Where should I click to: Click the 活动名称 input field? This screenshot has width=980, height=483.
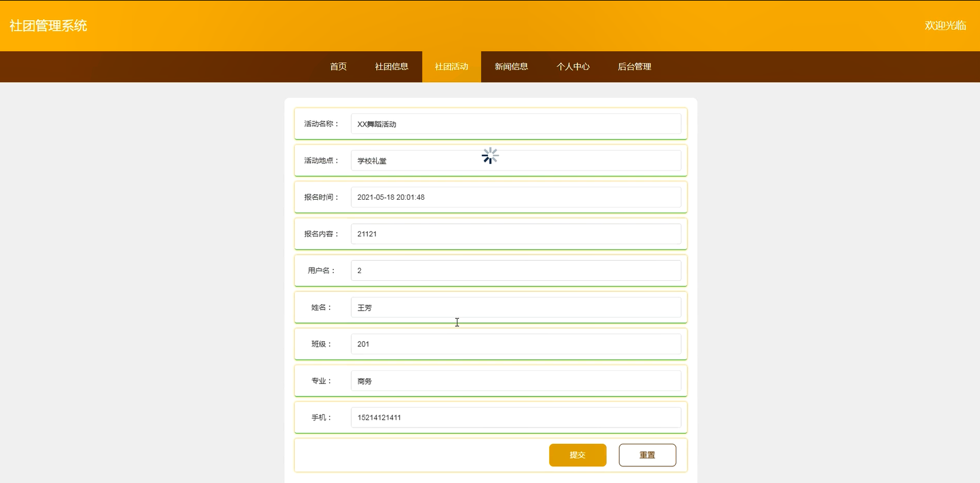[x=515, y=124]
